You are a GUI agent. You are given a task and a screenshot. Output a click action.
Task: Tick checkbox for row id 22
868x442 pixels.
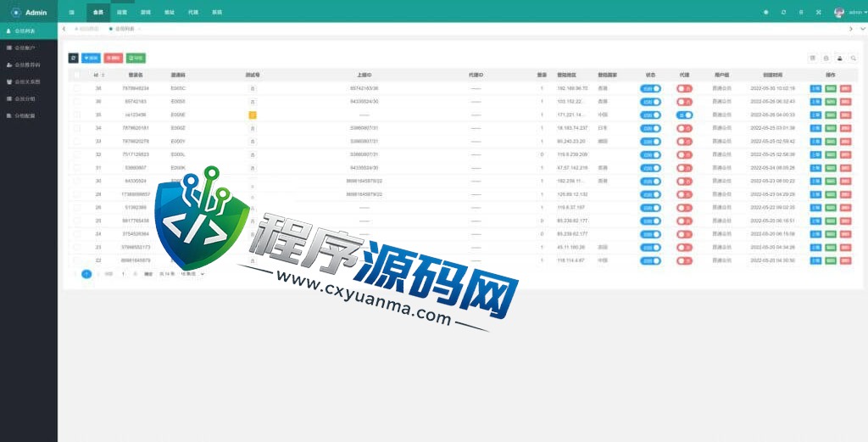point(77,260)
